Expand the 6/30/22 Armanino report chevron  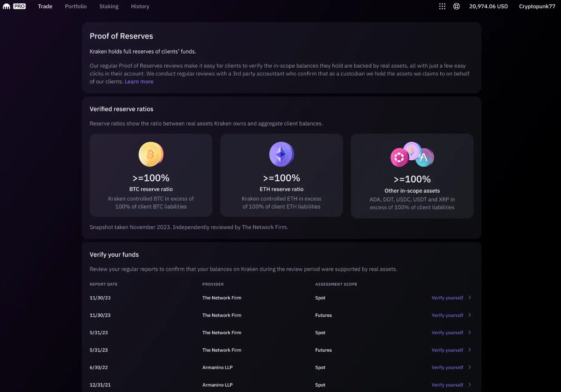click(x=470, y=367)
